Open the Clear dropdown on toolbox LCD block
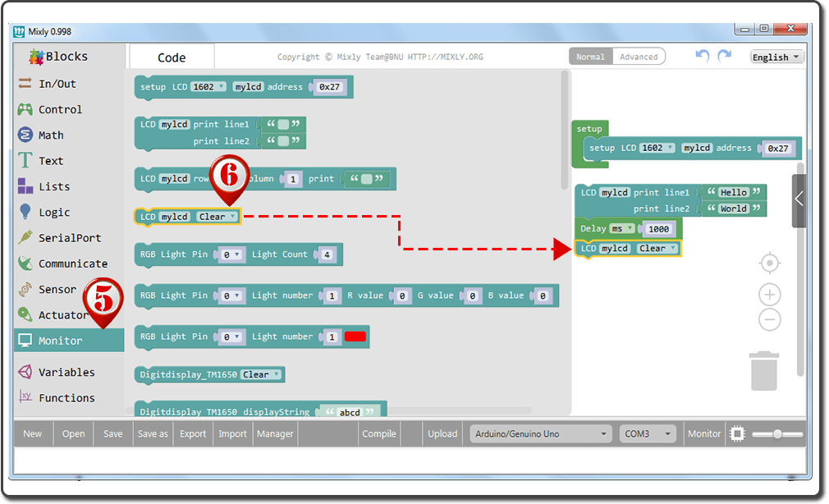 (x=218, y=217)
